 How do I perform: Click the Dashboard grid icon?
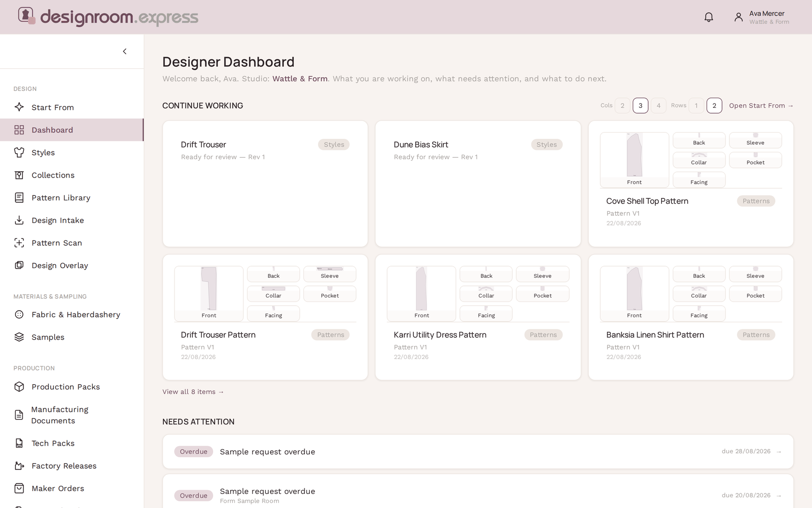pyautogui.click(x=19, y=130)
